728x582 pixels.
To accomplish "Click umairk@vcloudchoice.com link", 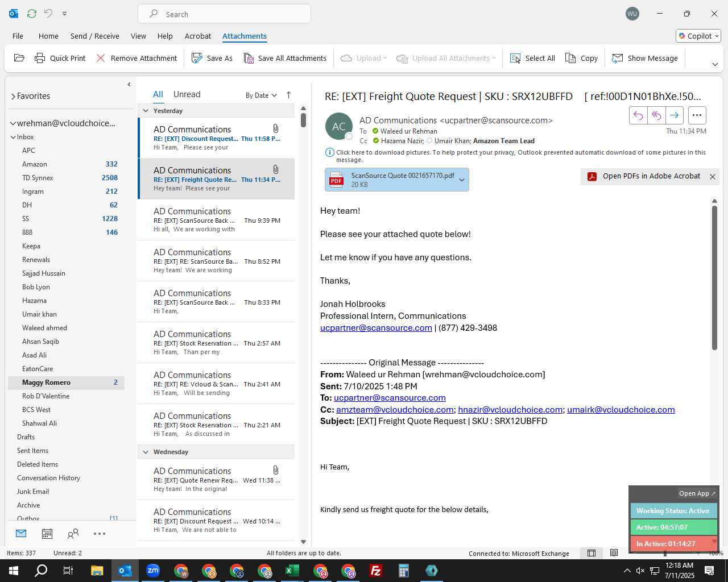I will [621, 410].
